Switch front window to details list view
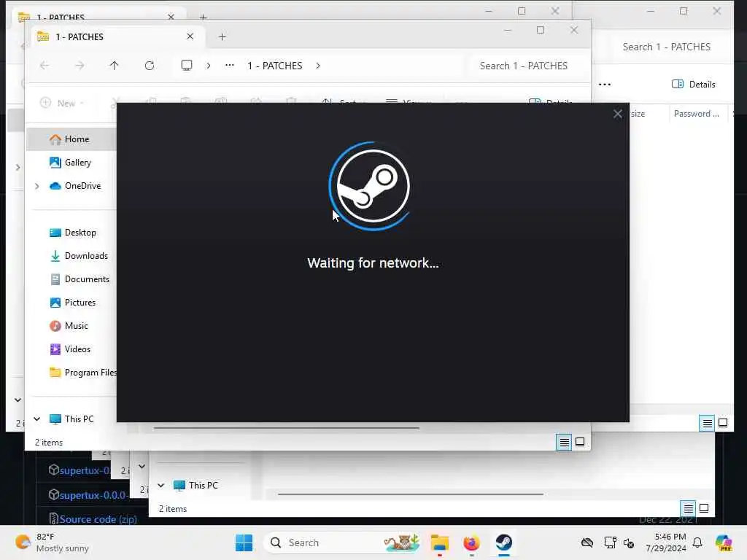The height and width of the screenshot is (560, 747). [x=564, y=443]
